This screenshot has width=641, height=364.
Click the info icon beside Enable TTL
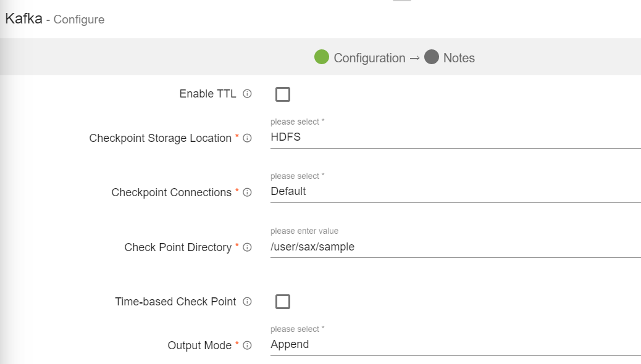pyautogui.click(x=247, y=94)
